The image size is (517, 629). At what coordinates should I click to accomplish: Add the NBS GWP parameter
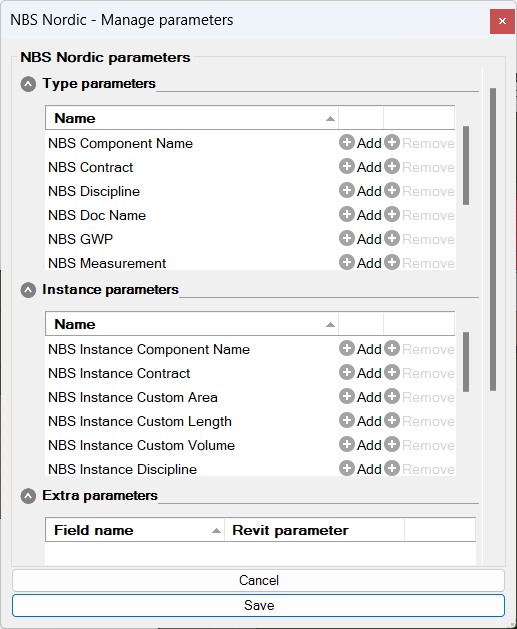point(360,239)
